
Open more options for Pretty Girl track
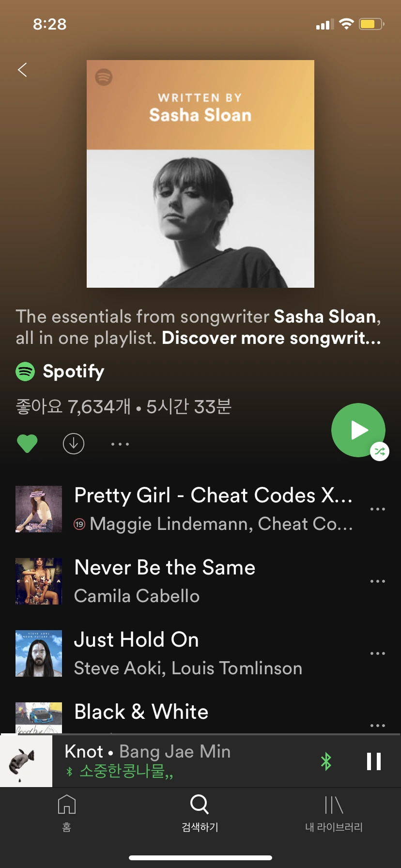click(378, 509)
